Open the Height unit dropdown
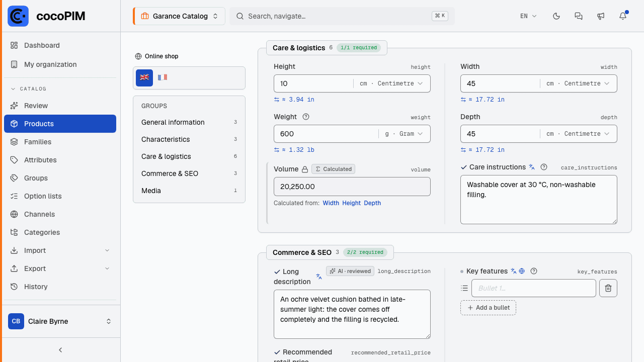 pos(391,83)
